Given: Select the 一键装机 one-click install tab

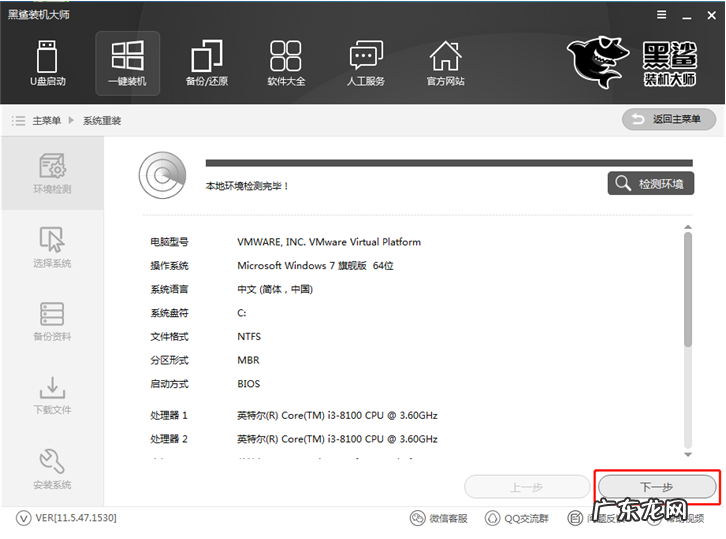Looking at the screenshot, I should coord(128,63).
